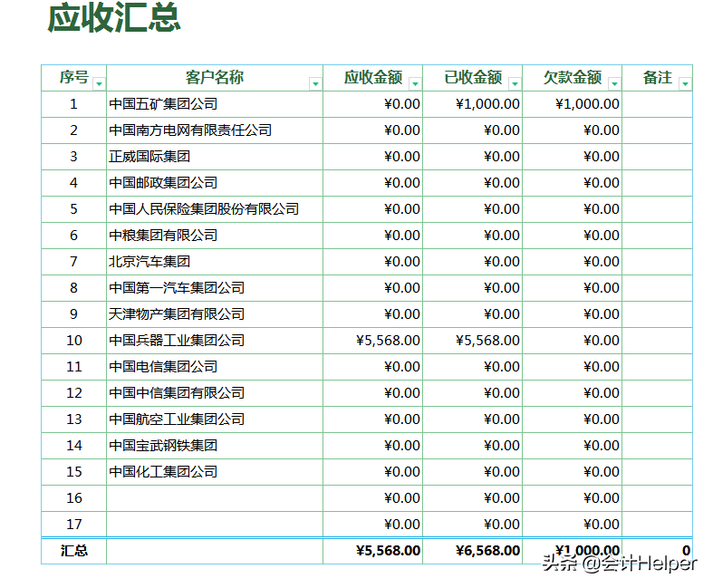Select cell 中国化工集团公司
Image resolution: width=713 pixels, height=588 pixels.
click(x=215, y=472)
